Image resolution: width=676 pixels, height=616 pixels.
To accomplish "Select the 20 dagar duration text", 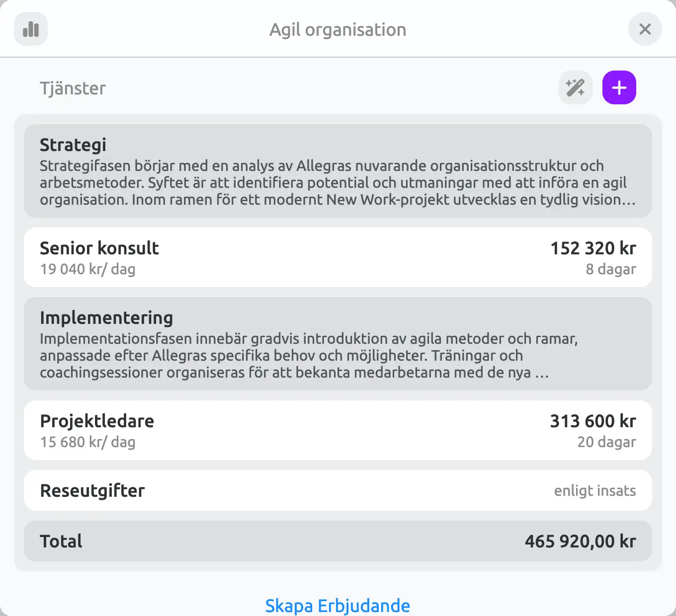I will click(606, 442).
